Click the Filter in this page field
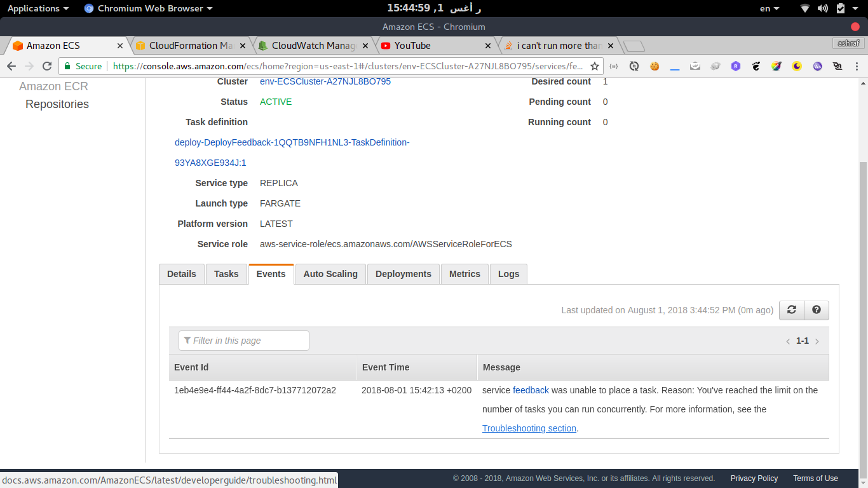This screenshot has height=488, width=868. [x=244, y=341]
